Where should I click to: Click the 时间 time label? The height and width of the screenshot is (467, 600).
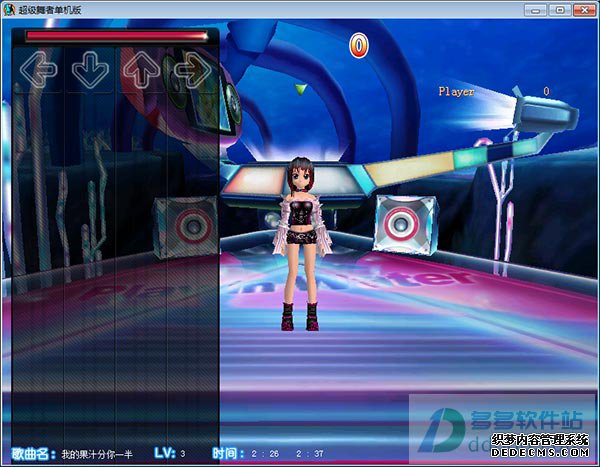click(x=228, y=454)
